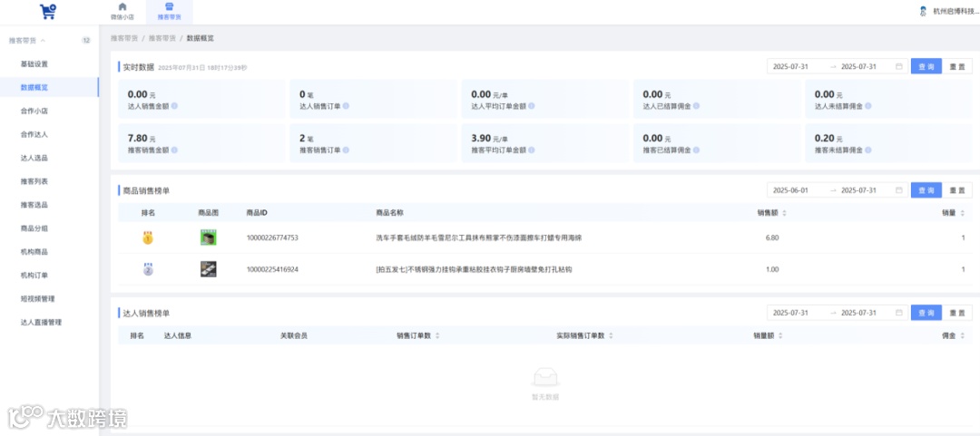Viewport: 980px width, 436px height.
Task: Open 机构商品 in the sidebar
Action: point(34,252)
